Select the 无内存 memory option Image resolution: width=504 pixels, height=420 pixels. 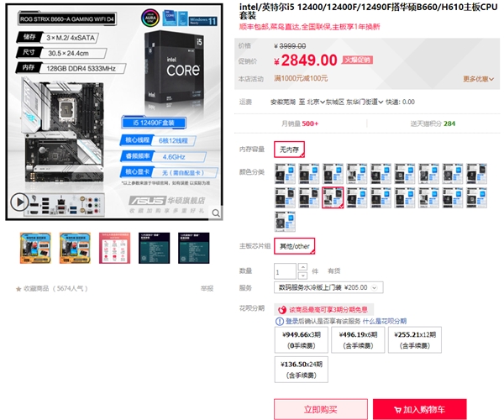click(289, 150)
